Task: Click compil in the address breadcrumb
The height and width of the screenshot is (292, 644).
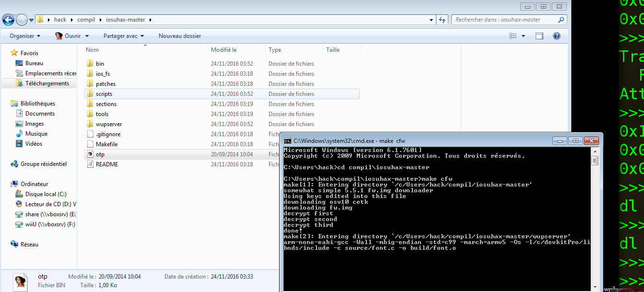Action: point(87,20)
